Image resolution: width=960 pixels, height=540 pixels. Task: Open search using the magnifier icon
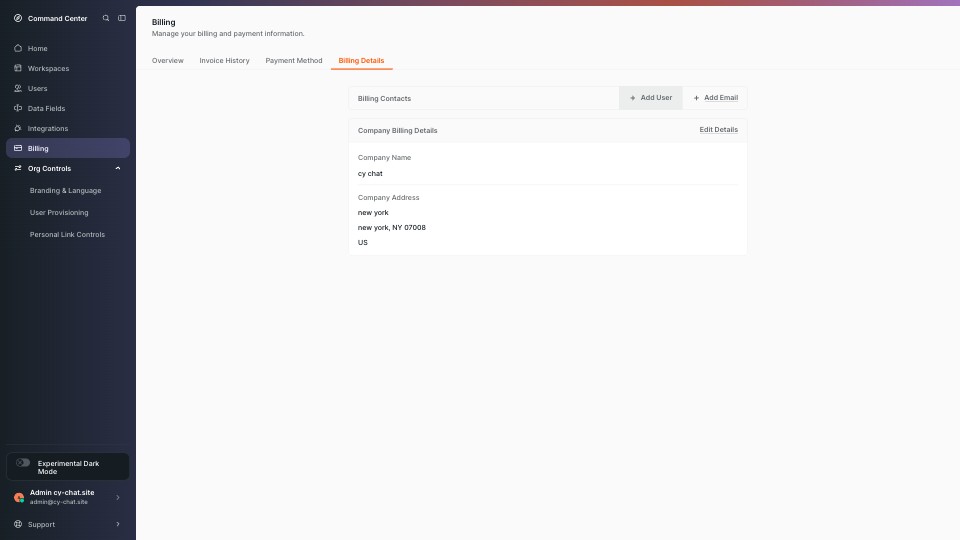(106, 18)
